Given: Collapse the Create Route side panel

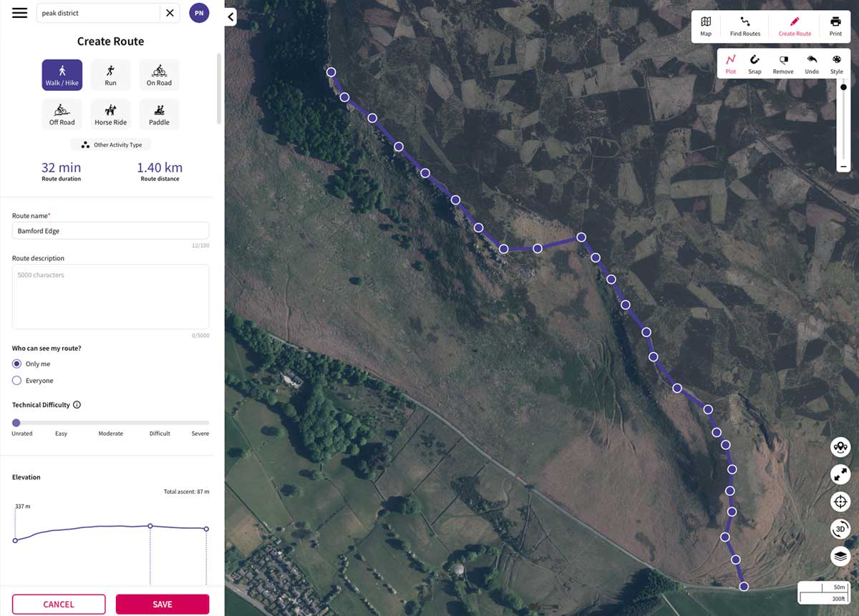Looking at the screenshot, I should coord(230,16).
